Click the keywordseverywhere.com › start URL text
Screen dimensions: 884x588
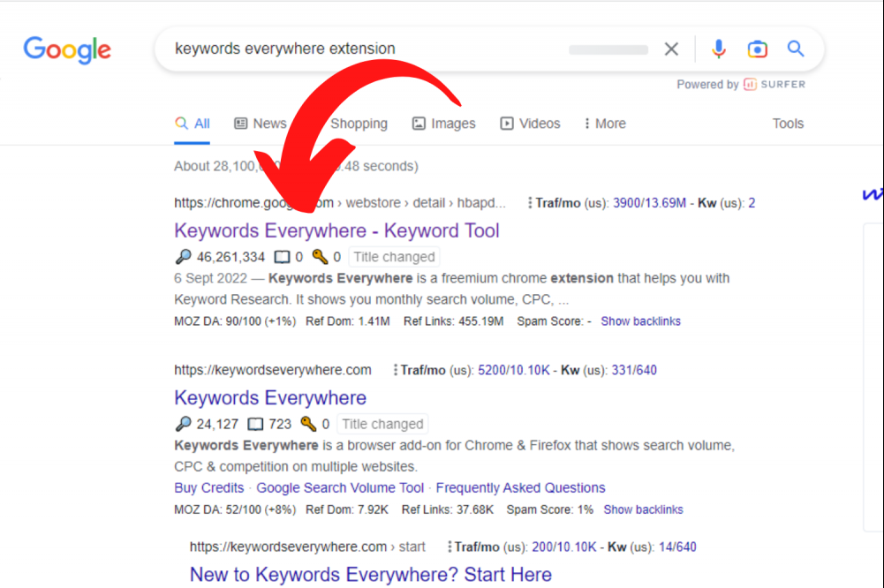[x=307, y=547]
